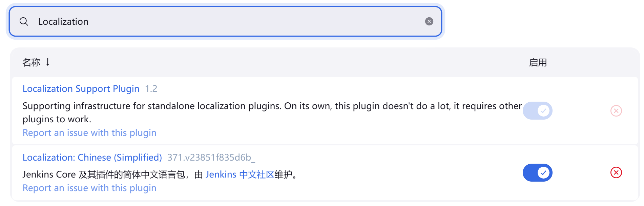The height and width of the screenshot is (206, 644).
Task: Click the version text 371.v23851f835d6b_
Action: click(x=211, y=158)
